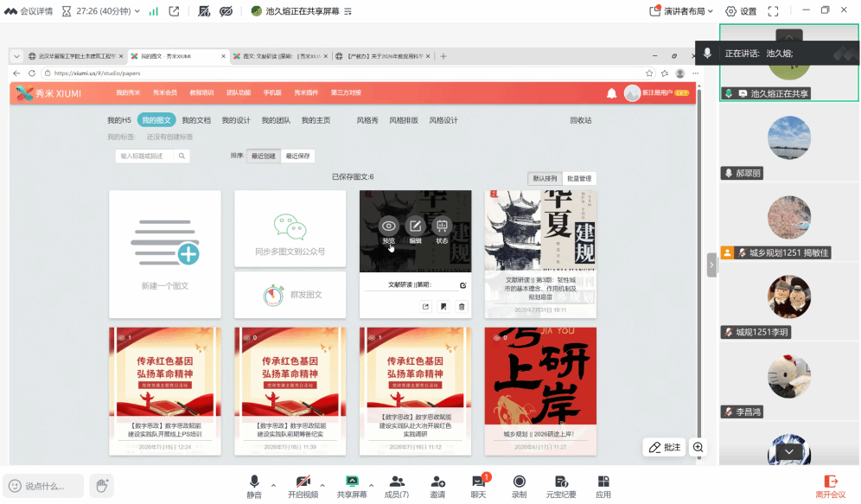Open the members list icon
Screen dimensions: 861x504
pyautogui.click(x=397, y=482)
